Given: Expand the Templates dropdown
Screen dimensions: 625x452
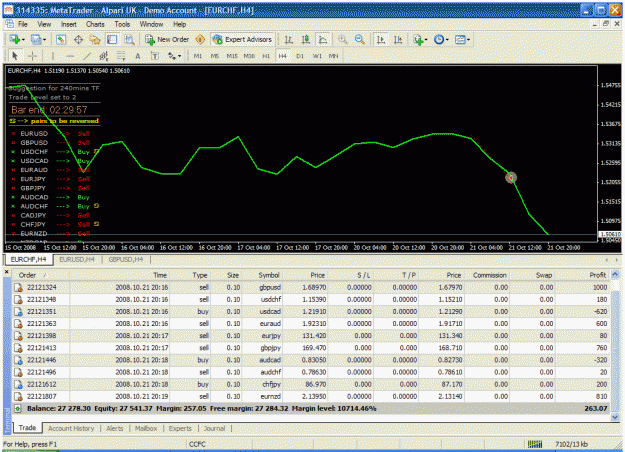Looking at the screenshot, I should pos(463,39).
